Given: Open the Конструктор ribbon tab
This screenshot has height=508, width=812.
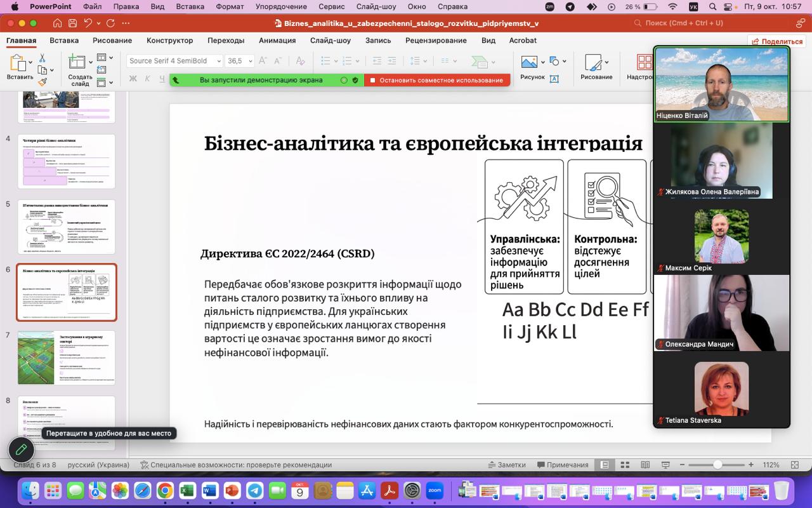Looking at the screenshot, I should tap(169, 40).
